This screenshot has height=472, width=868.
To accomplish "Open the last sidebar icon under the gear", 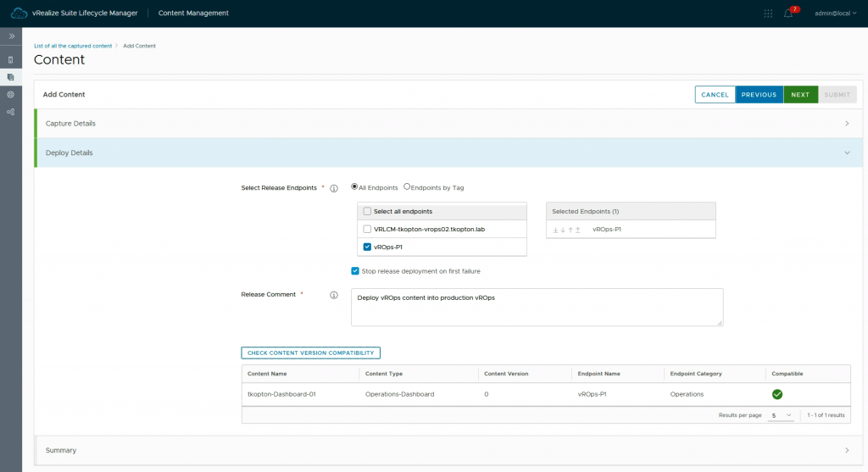I will (10, 112).
